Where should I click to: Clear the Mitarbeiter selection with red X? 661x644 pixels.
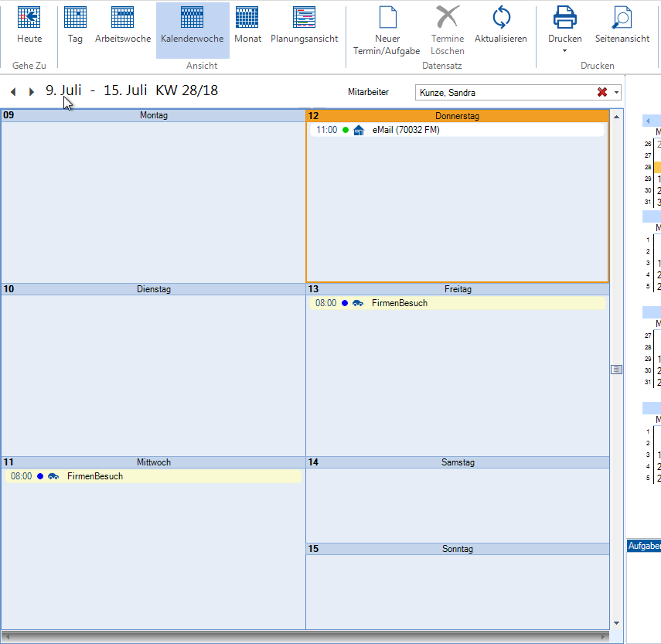(601, 93)
